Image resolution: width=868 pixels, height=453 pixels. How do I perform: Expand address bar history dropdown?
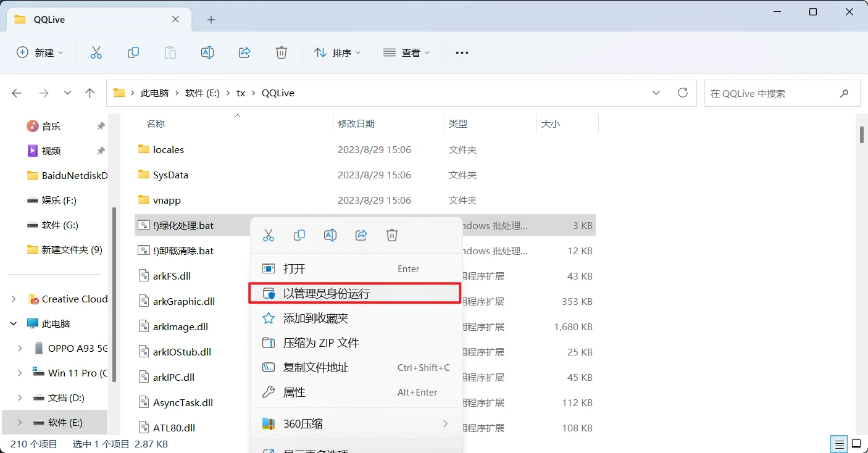(656, 93)
